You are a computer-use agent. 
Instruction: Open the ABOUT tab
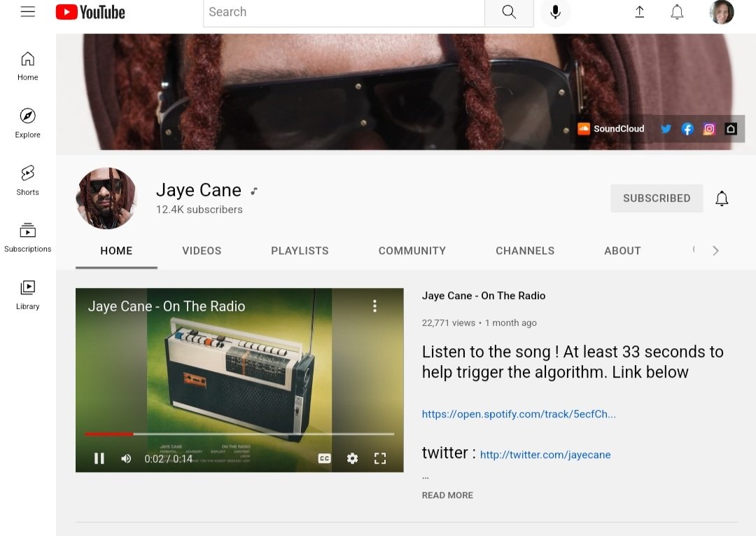tap(622, 251)
